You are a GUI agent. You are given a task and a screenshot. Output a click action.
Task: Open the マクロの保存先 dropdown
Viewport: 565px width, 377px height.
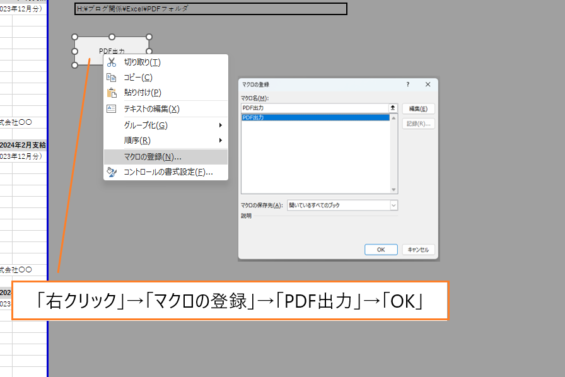click(x=393, y=205)
